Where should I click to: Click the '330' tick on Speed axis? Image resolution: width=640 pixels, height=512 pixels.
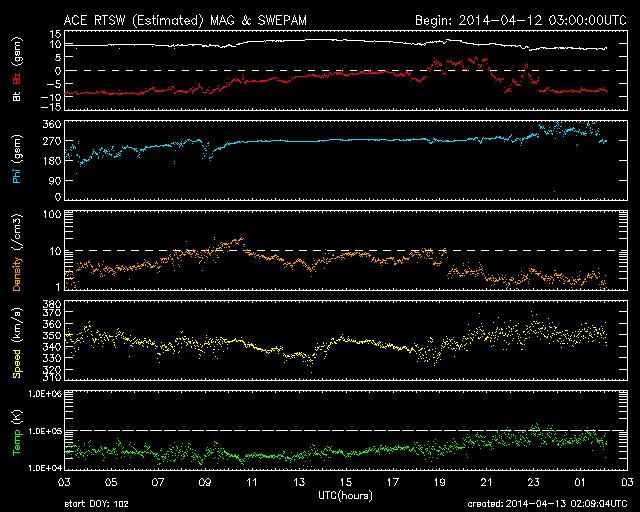coord(52,358)
